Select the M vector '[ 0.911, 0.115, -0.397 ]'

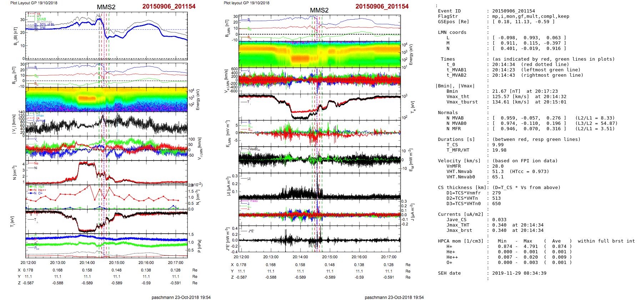coord(529,43)
